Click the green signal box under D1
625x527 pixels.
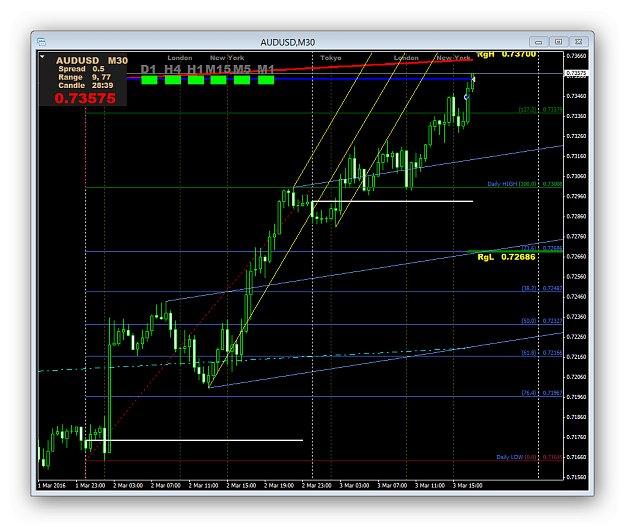coord(149,80)
